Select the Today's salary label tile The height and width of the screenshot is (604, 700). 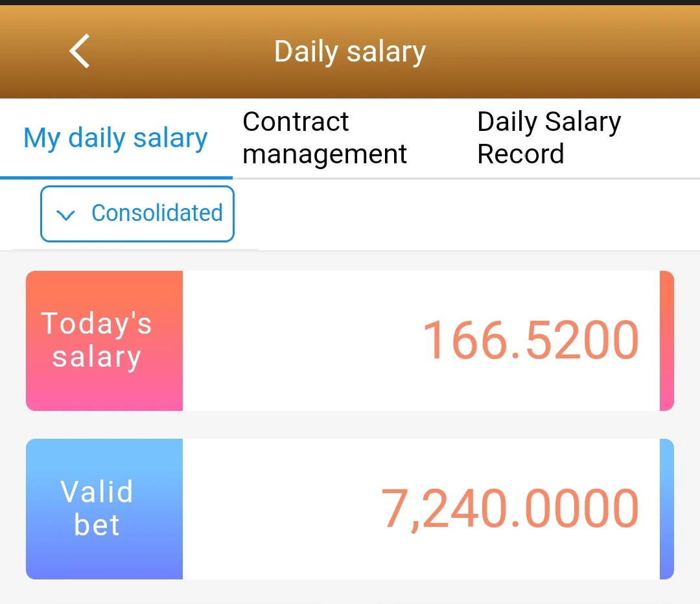(x=104, y=341)
